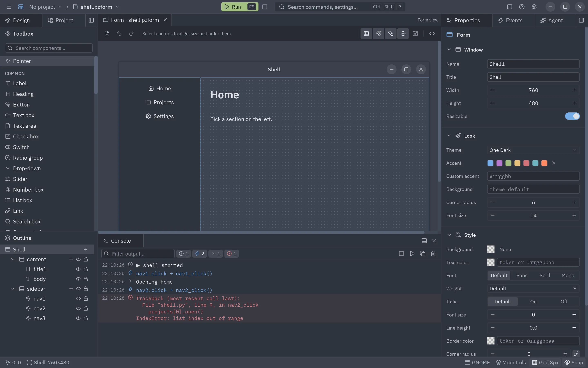The image size is (588, 368).
Task: Switch to the Project tab
Action: tap(64, 20)
